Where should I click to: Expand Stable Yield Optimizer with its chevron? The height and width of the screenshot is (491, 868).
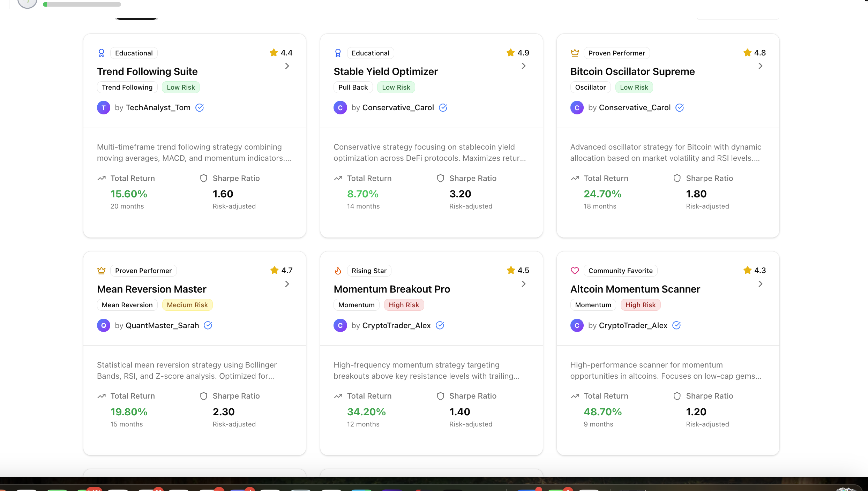(x=523, y=66)
